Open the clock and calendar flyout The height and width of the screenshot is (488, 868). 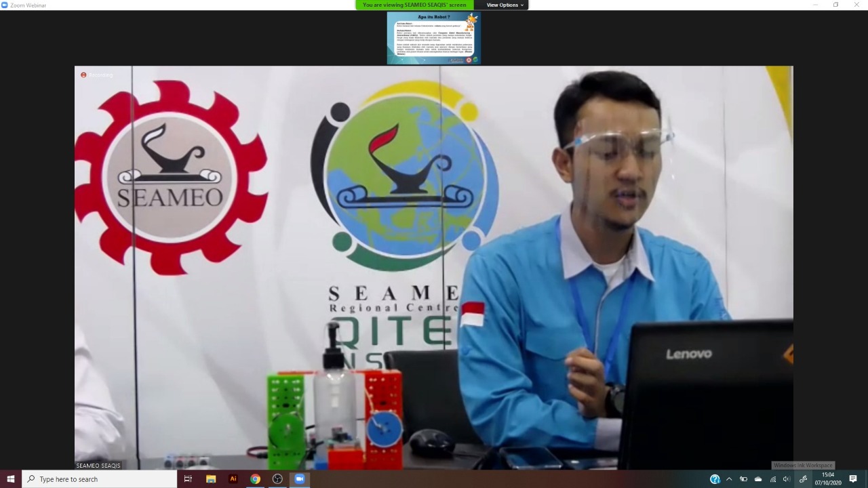click(828, 479)
